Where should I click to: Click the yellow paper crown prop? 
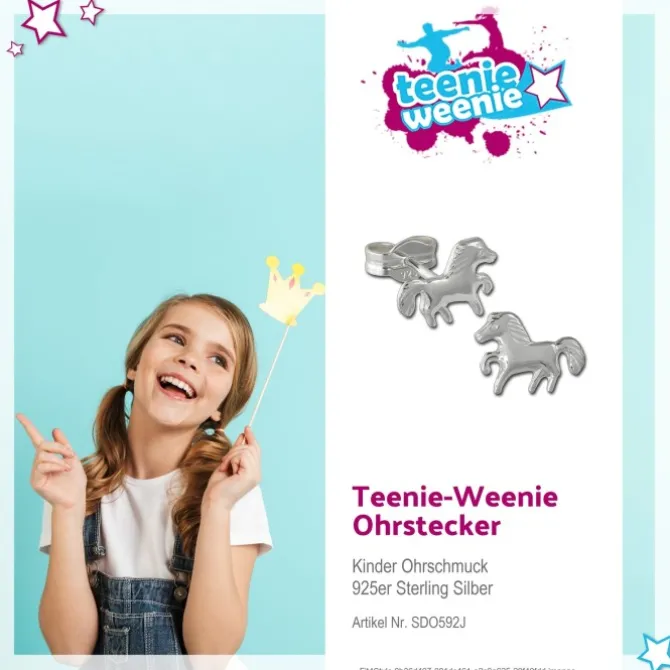[x=291, y=291]
